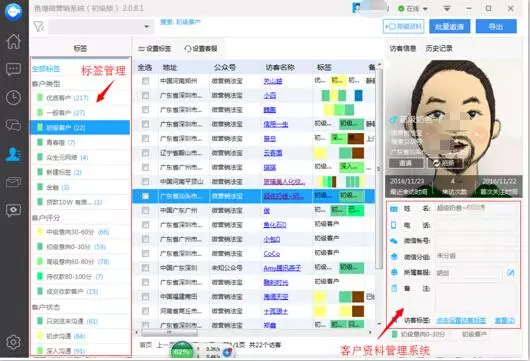Click the funnel filter icon
The image size is (530, 361).
point(39,26)
